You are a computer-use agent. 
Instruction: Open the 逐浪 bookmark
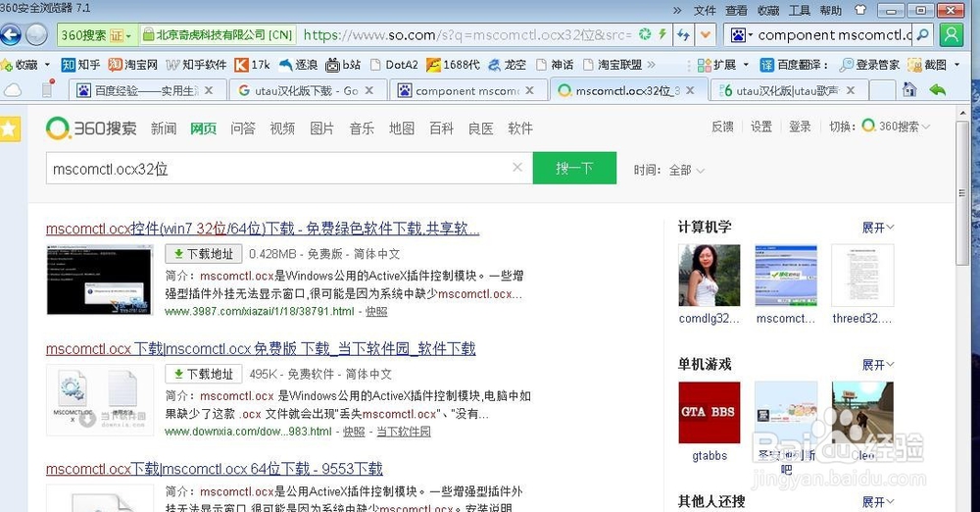point(298,65)
